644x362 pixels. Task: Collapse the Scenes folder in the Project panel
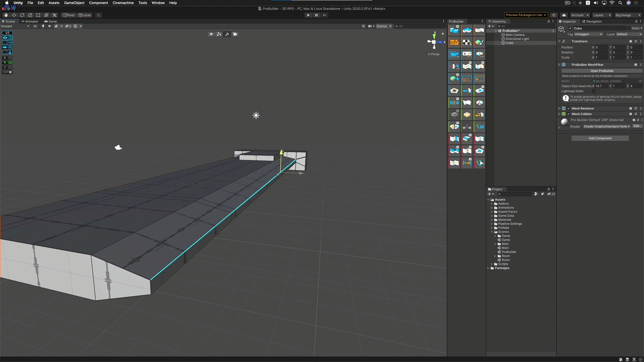pos(492,232)
